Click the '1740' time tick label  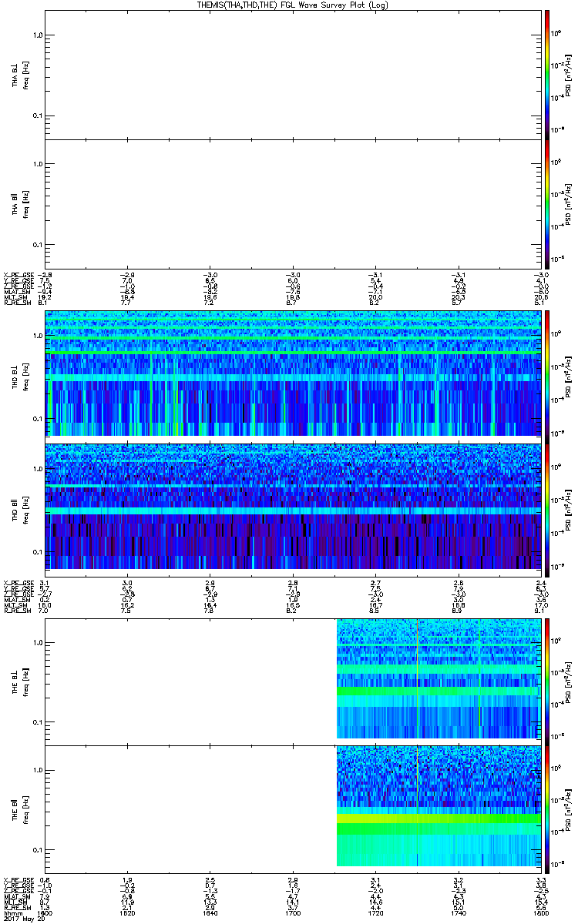[458, 912]
